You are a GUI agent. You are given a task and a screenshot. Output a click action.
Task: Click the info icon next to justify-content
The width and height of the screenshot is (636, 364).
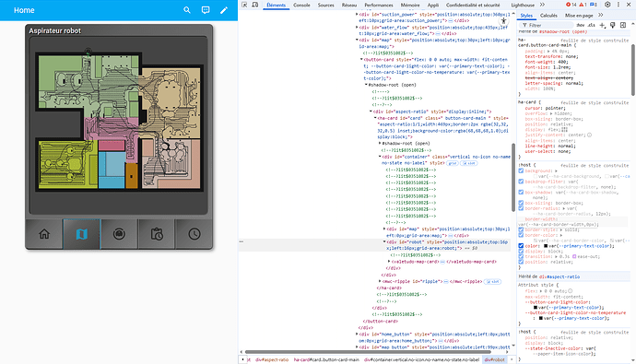pos(589,135)
